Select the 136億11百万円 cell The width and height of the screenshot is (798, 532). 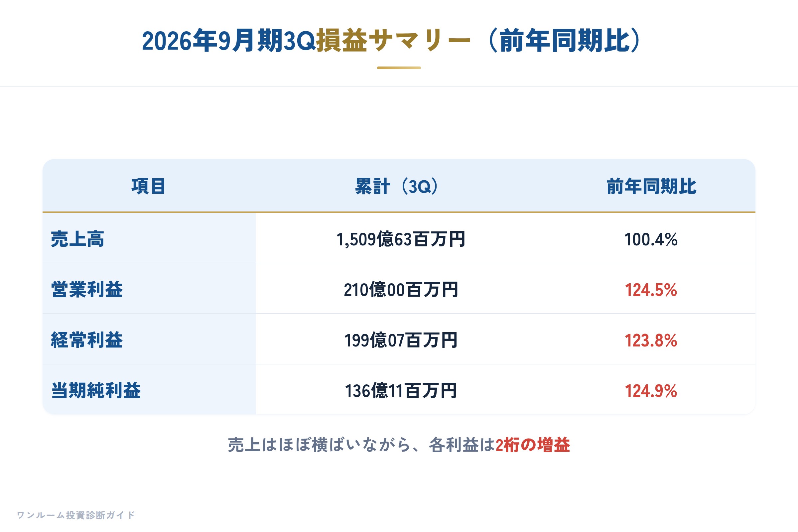pyautogui.click(x=401, y=391)
